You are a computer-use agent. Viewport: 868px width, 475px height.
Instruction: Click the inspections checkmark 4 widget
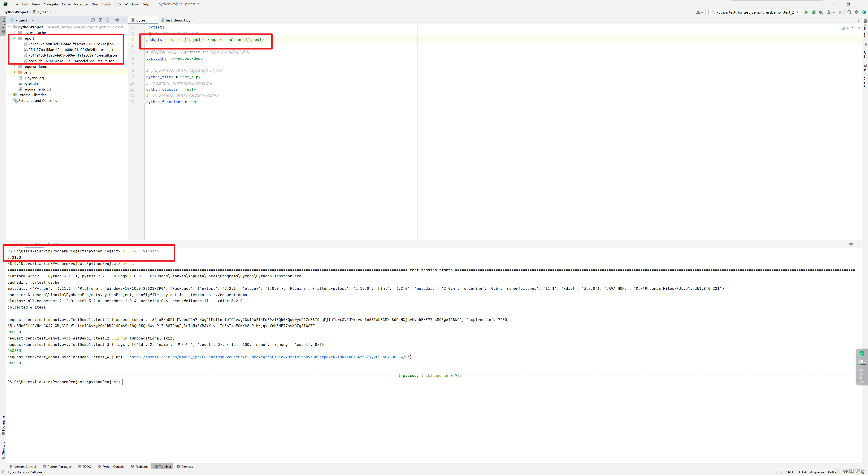[845, 28]
